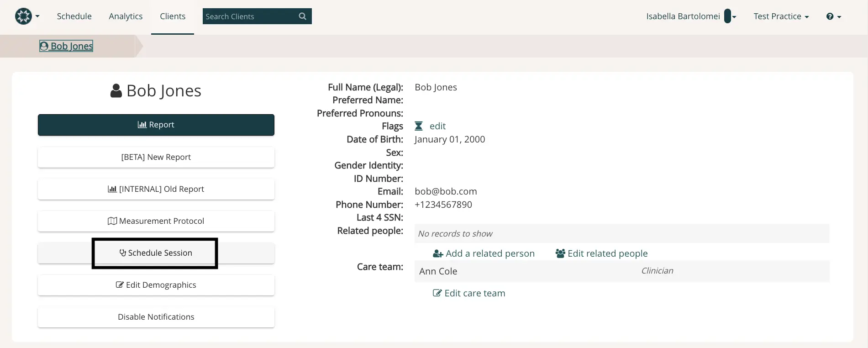Switch to the Analytics tab
The width and height of the screenshot is (868, 348).
(126, 16)
